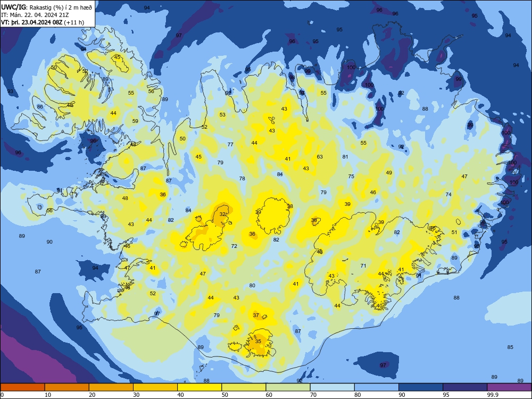
Task: Click the legend tick label '99.9'
Action: [x=493, y=395]
